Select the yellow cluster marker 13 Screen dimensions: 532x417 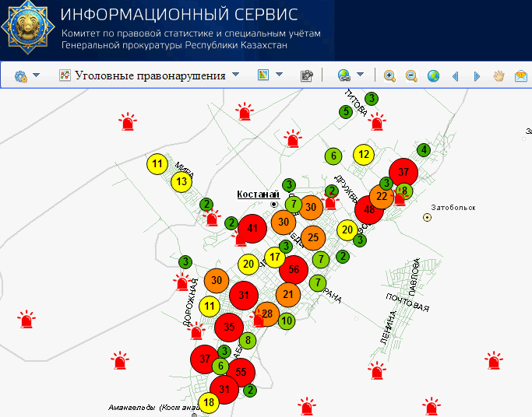181,182
